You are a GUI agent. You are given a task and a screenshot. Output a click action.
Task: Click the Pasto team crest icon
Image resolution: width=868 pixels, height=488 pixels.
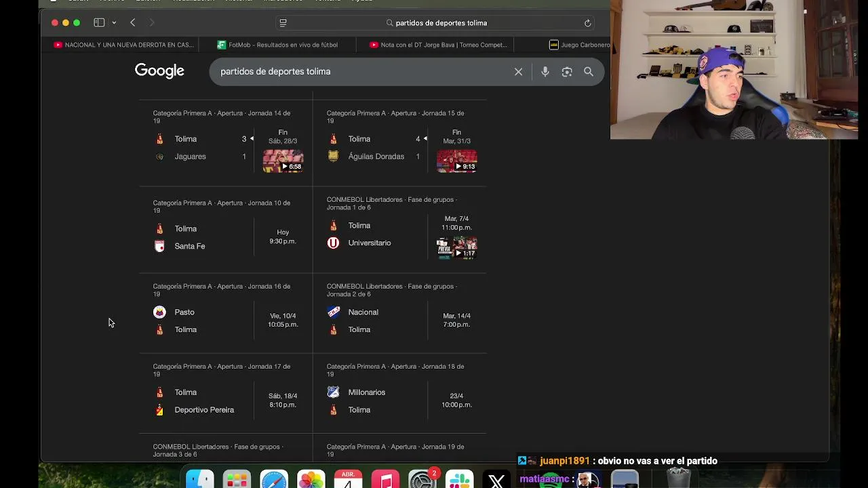pos(159,312)
